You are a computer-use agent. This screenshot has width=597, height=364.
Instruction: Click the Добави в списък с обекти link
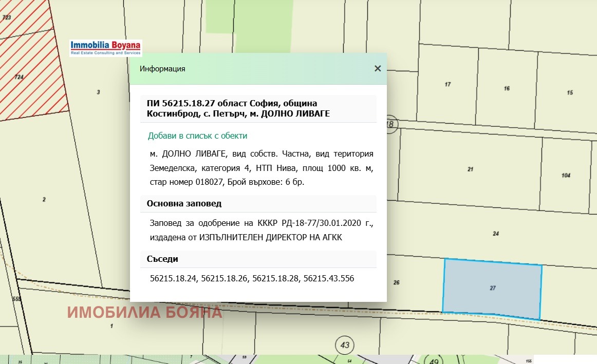pos(197,136)
